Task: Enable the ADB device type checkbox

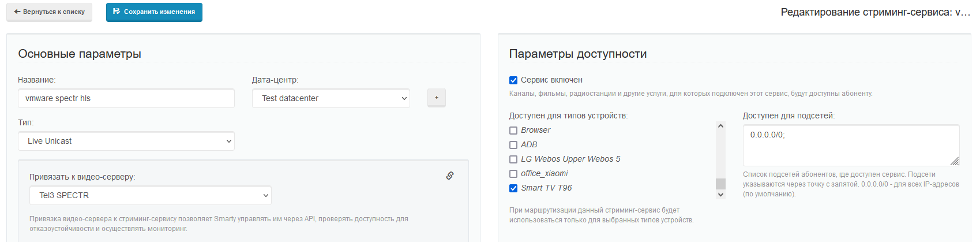Action: point(513,145)
